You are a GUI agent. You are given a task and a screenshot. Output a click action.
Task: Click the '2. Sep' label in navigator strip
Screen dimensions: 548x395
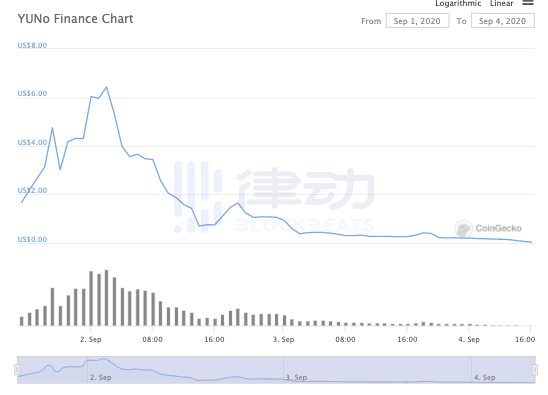coord(101,378)
